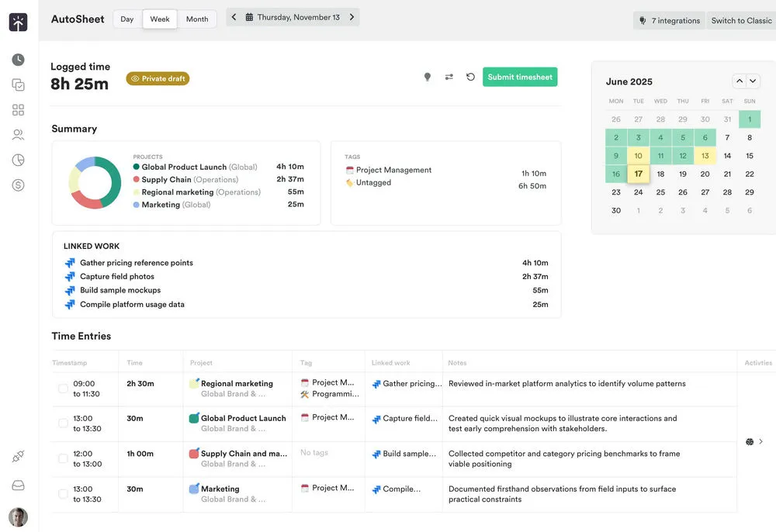Switch to the Week view

pos(160,19)
